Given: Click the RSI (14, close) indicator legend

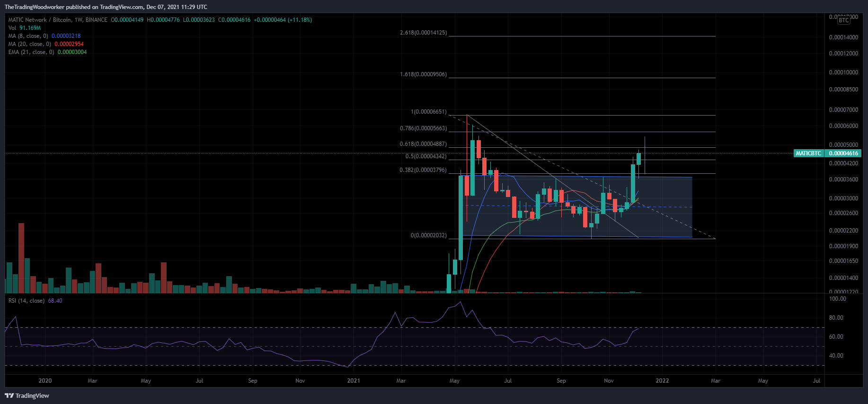Looking at the screenshot, I should (x=27, y=301).
